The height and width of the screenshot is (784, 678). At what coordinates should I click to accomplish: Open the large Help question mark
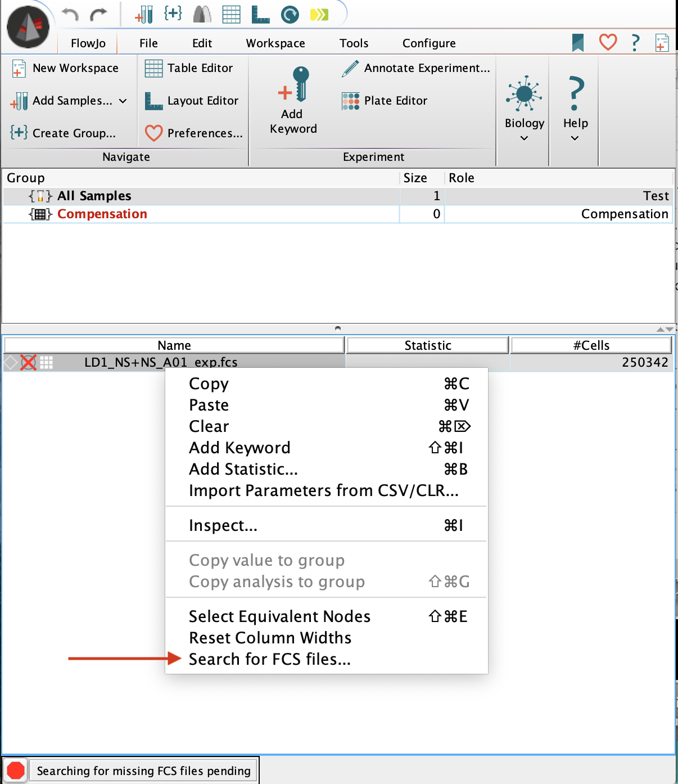(575, 93)
